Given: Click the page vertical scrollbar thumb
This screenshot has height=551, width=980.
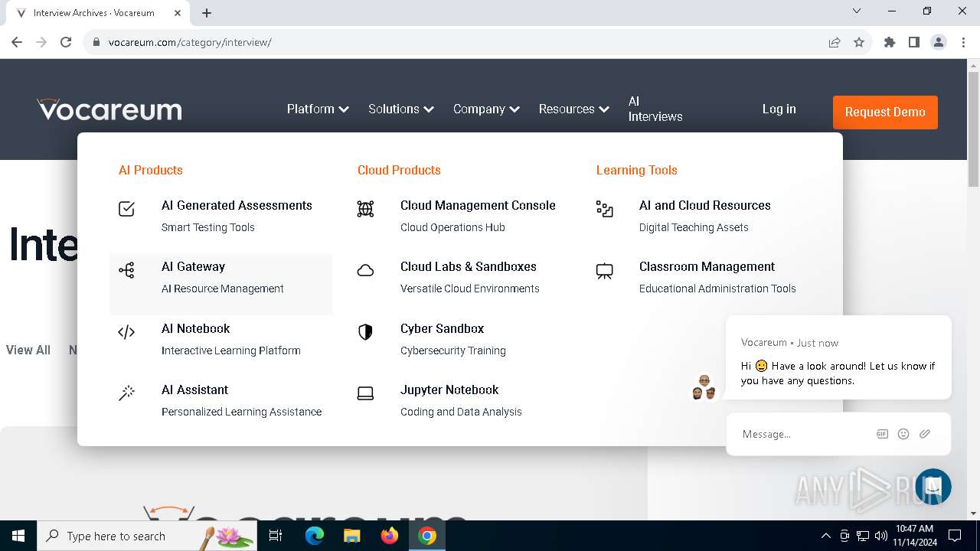Looking at the screenshot, I should [973, 130].
